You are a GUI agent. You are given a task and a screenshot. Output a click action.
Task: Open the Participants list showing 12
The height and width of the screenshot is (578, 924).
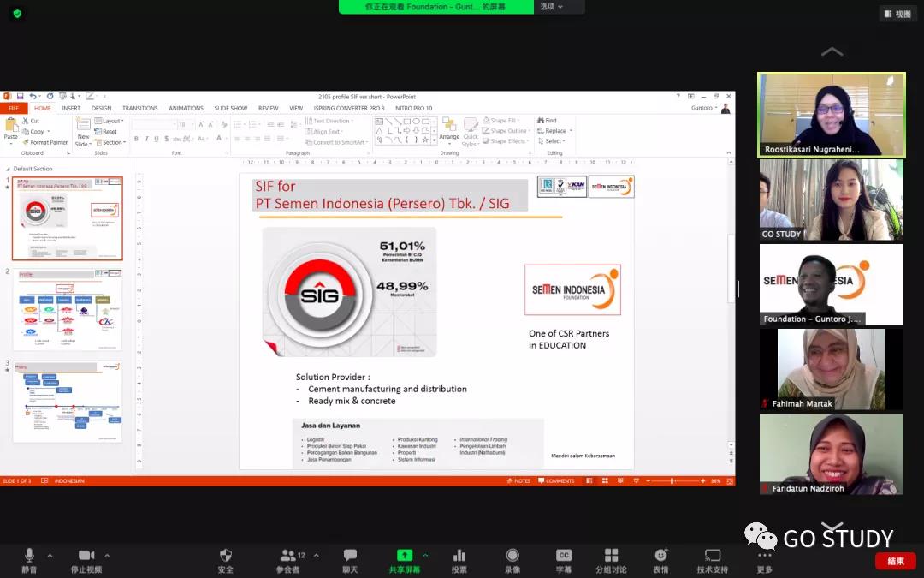click(x=291, y=560)
